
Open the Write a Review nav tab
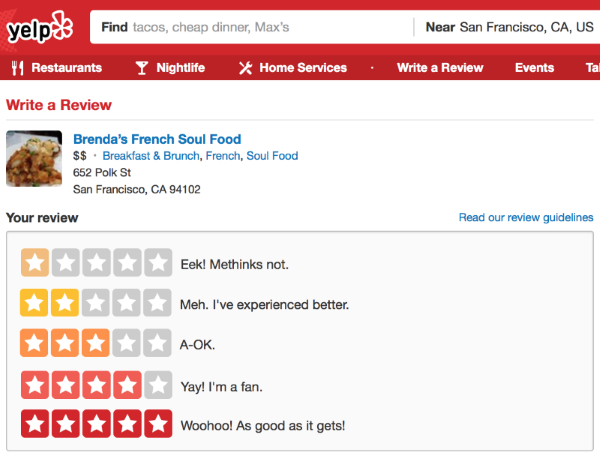click(440, 68)
